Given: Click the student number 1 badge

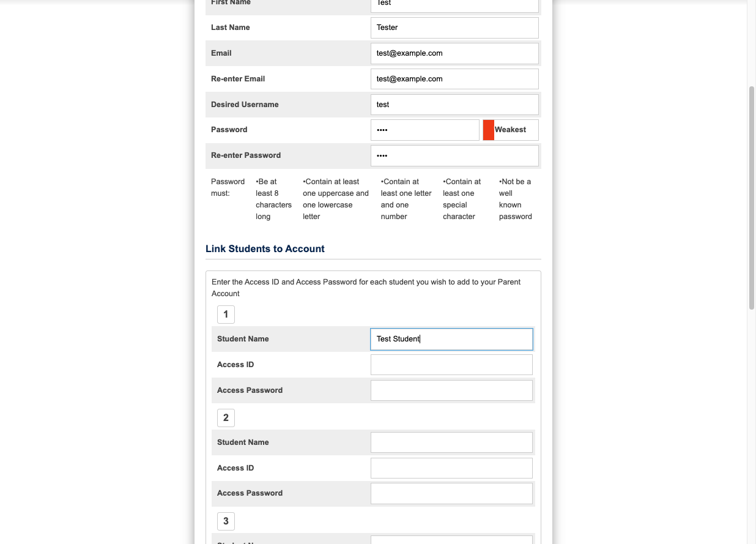Looking at the screenshot, I should click(x=226, y=314).
